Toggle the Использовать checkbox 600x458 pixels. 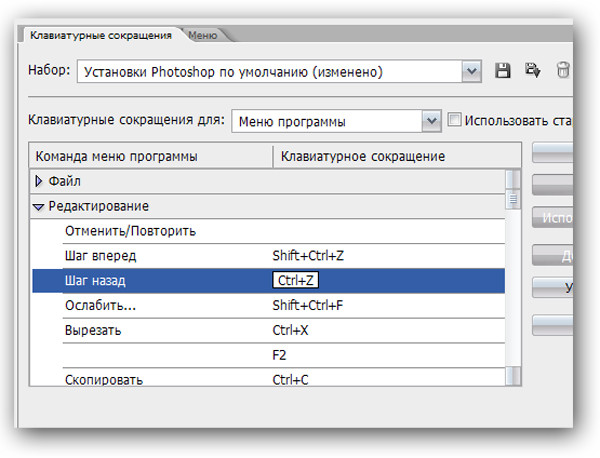(x=454, y=120)
